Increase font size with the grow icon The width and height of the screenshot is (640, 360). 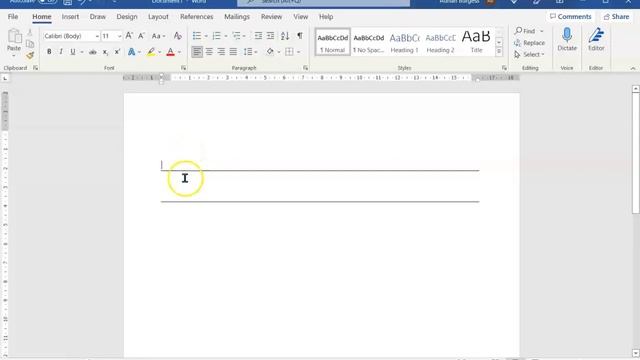(x=129, y=36)
